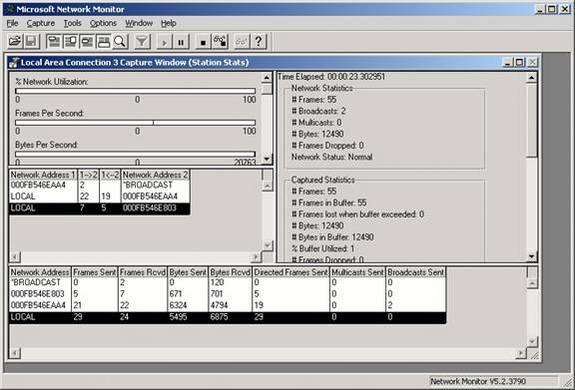Minimize the Capture Window child window
The height and width of the screenshot is (390, 575).
point(508,63)
